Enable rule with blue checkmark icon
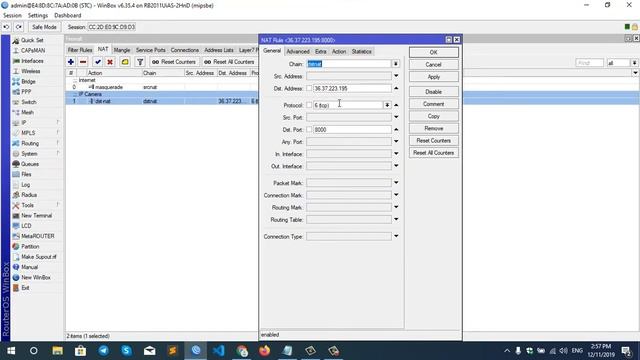The height and width of the screenshot is (360, 640). pos(98,62)
